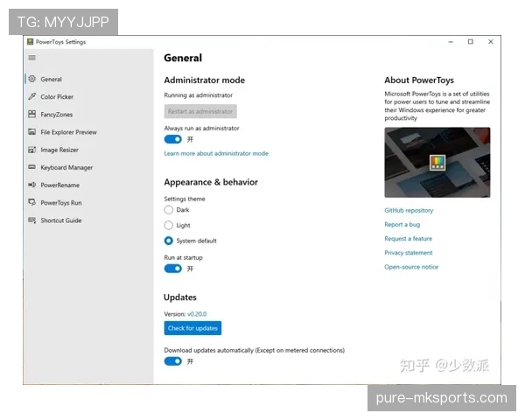
Task: Select the System default theme option
Action: [x=168, y=241]
